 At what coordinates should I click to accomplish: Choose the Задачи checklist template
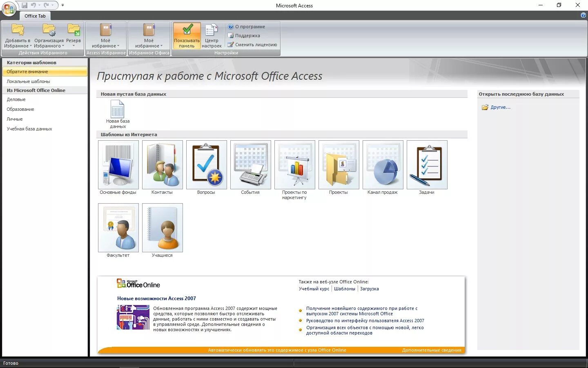[x=427, y=168]
